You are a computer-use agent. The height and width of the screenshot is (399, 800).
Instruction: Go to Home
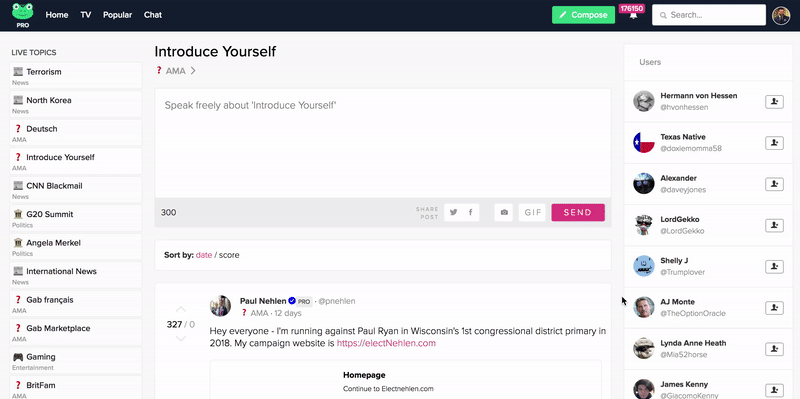click(57, 15)
